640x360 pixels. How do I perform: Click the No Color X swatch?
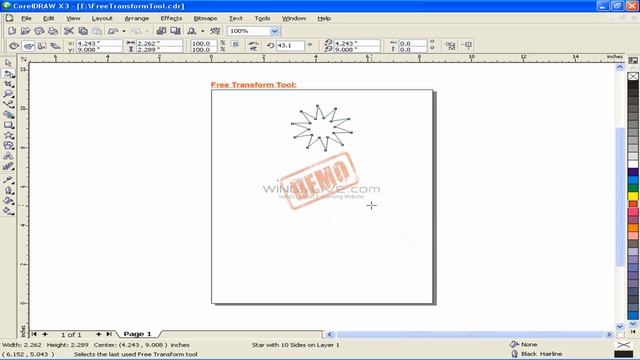click(x=633, y=76)
